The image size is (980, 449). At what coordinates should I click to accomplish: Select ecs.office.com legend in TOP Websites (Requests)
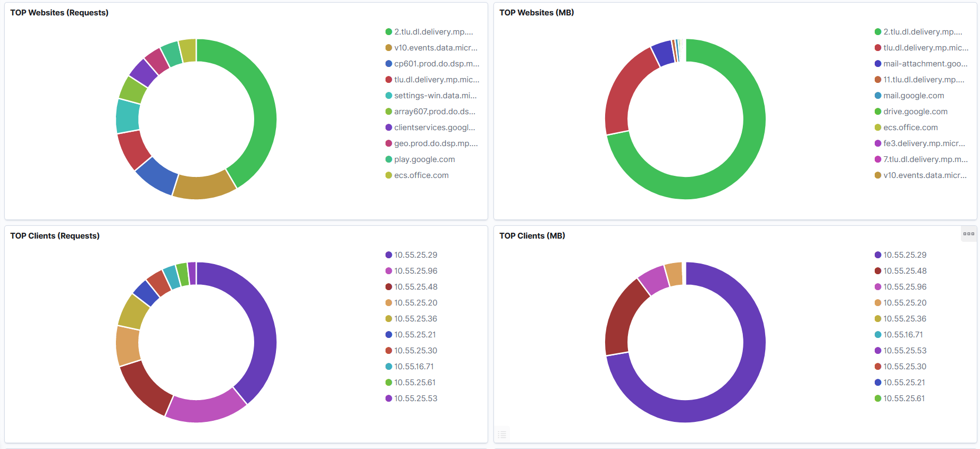pos(417,175)
